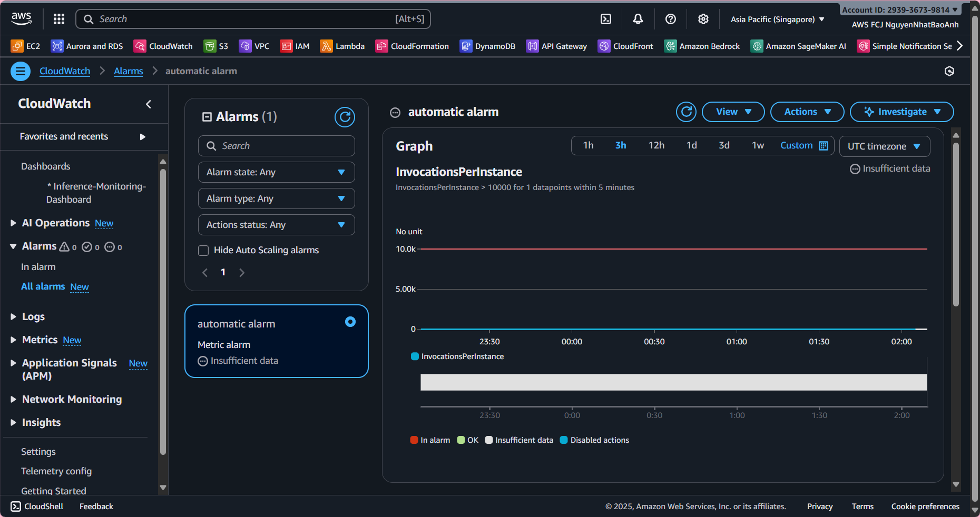Open the API Gateway shortcut

[x=556, y=46]
